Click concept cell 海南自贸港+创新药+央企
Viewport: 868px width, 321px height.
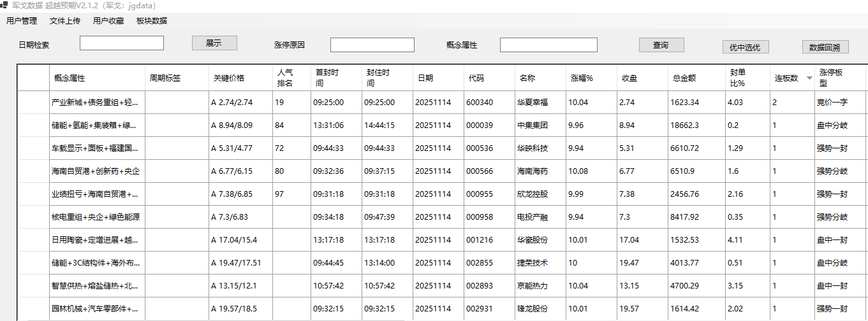click(97, 171)
